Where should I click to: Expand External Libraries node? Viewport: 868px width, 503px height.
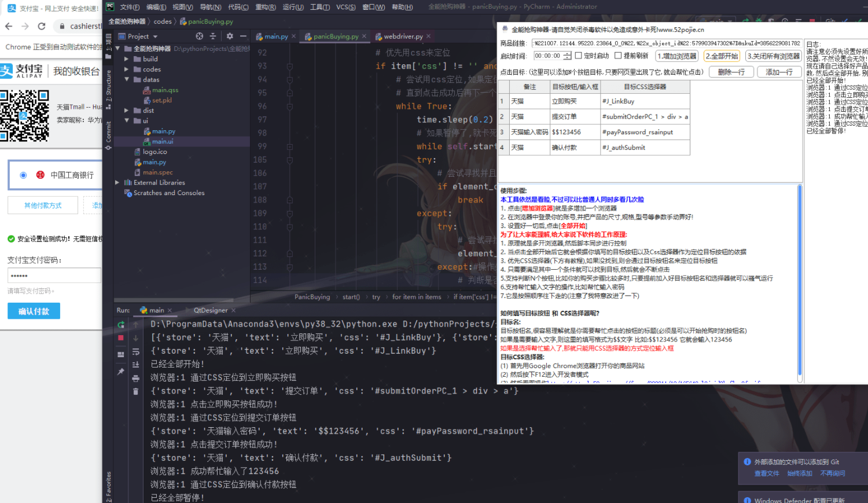pyautogui.click(x=117, y=182)
